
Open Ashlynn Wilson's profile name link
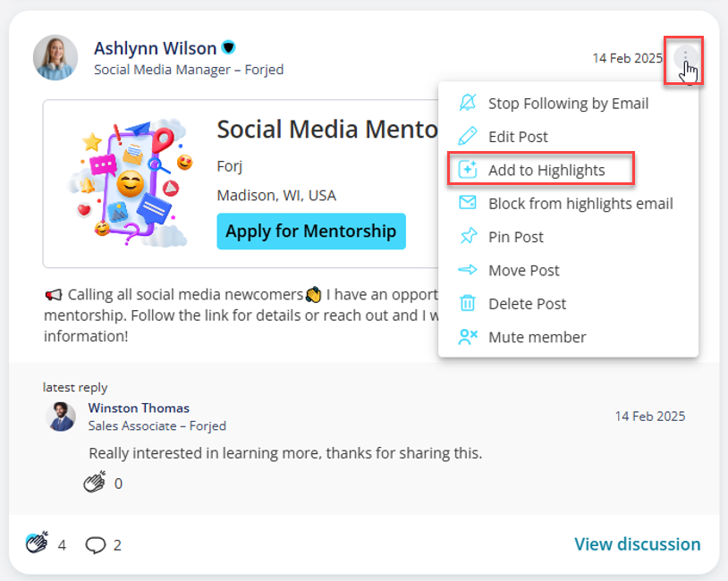click(x=155, y=48)
